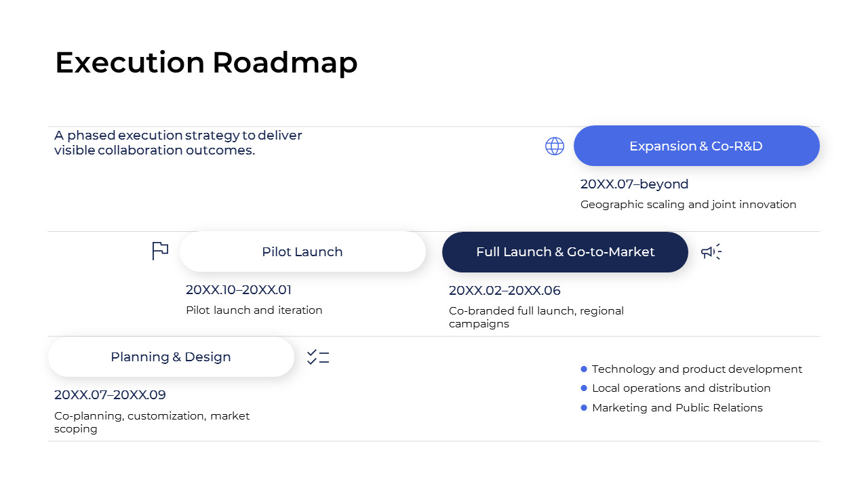Select the flag icon beside Pilot Launch
The image size is (868, 488).
(x=160, y=250)
